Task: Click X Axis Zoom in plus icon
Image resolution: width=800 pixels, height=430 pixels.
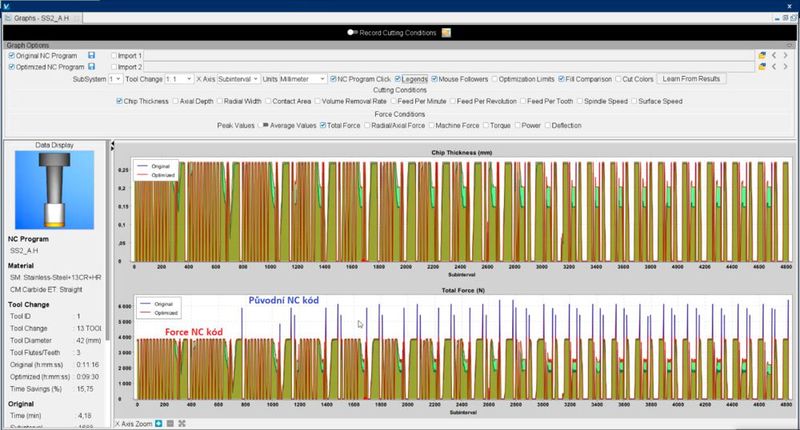Action: tap(158, 424)
